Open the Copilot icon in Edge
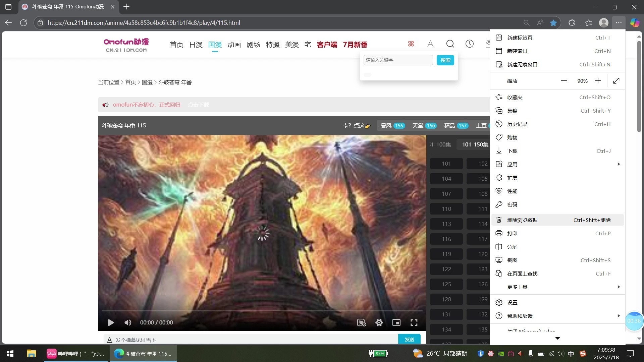 coord(635,22)
